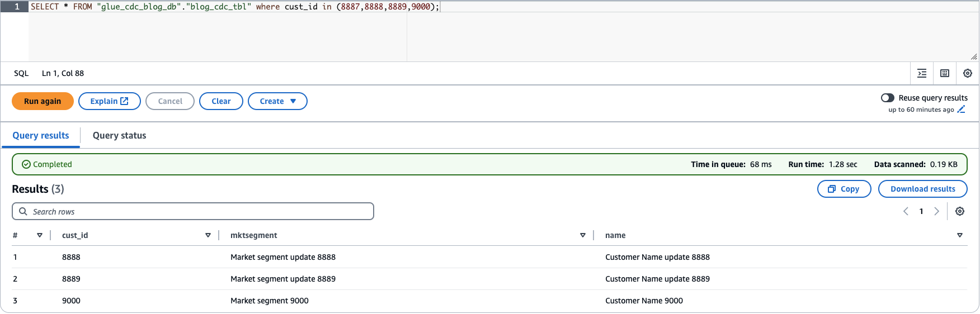Sort by name column arrow
This screenshot has height=314, width=980.
960,235
